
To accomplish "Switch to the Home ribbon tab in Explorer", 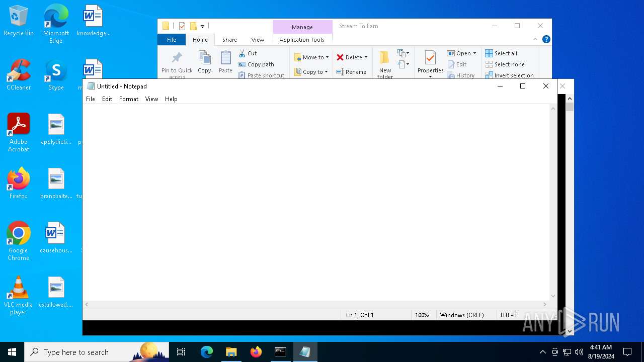I will click(200, 40).
